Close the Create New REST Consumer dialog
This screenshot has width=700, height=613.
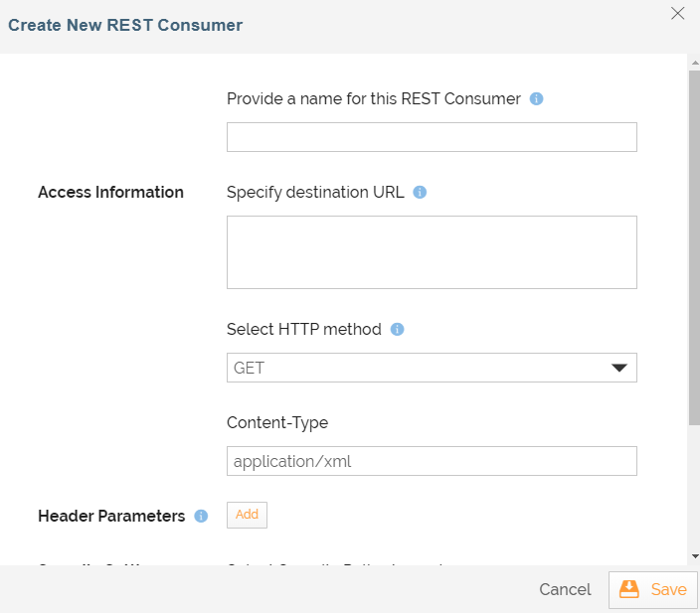click(x=677, y=13)
